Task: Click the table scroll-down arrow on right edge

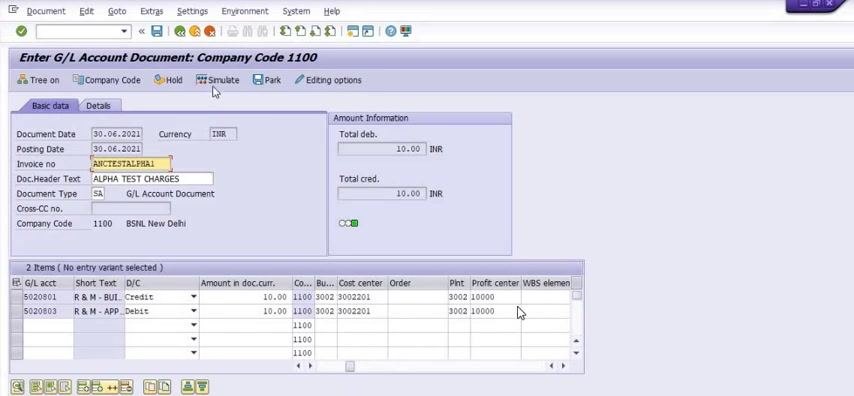Action: [576, 353]
